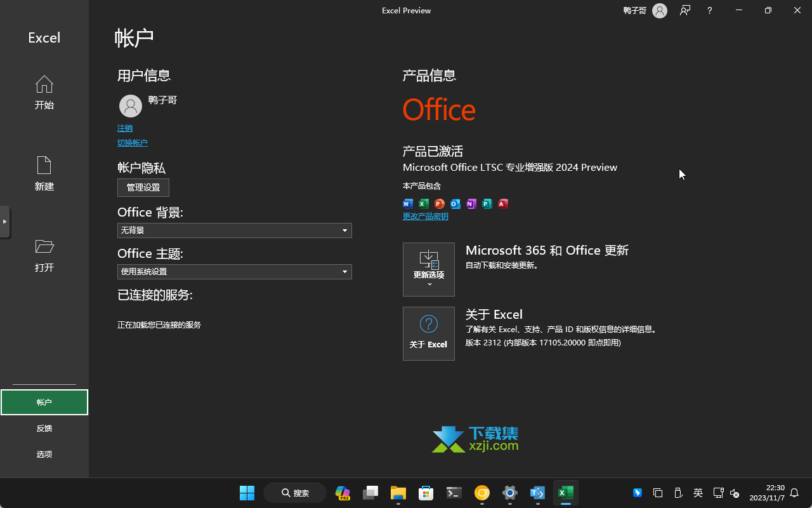Open the 反馈 feedback tab
This screenshot has height=508, width=812.
click(x=44, y=429)
